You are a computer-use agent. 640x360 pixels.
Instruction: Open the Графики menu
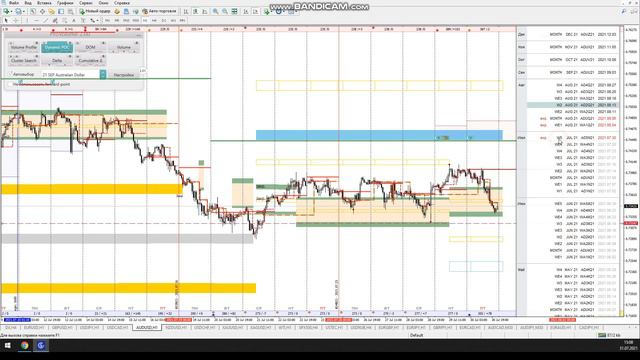click(65, 3)
